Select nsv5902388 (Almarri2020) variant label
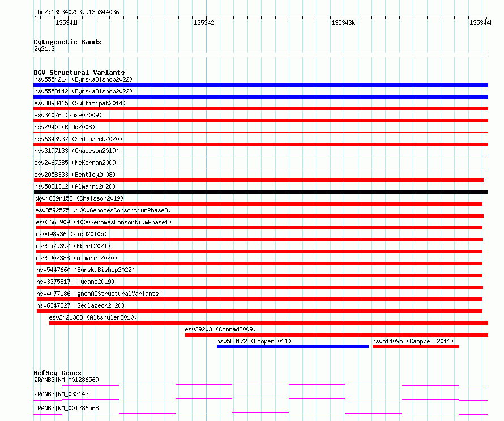The image size is (504, 421). 76,258
